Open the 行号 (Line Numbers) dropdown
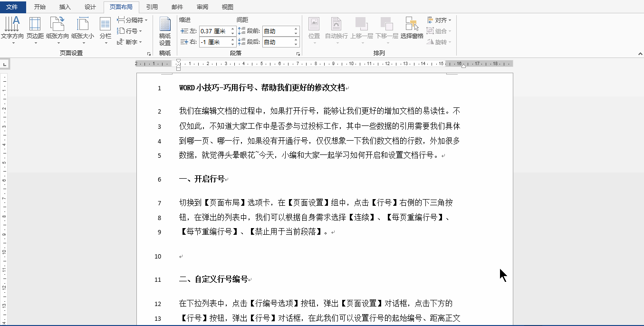The image size is (644, 326). 130,30
